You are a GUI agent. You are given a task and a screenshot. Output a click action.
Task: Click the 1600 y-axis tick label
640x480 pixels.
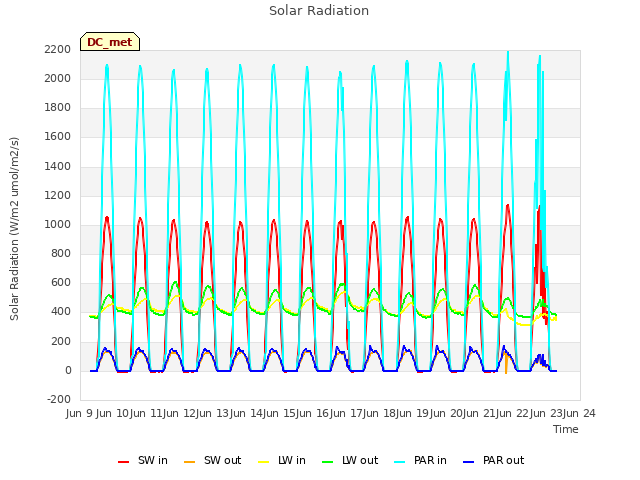point(58,136)
